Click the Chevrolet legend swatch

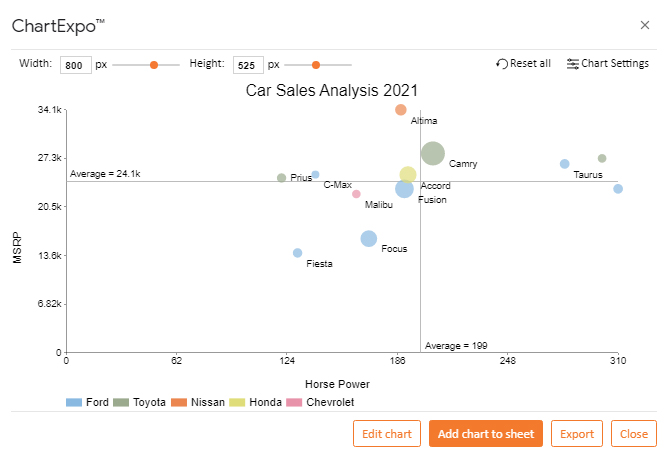click(294, 402)
